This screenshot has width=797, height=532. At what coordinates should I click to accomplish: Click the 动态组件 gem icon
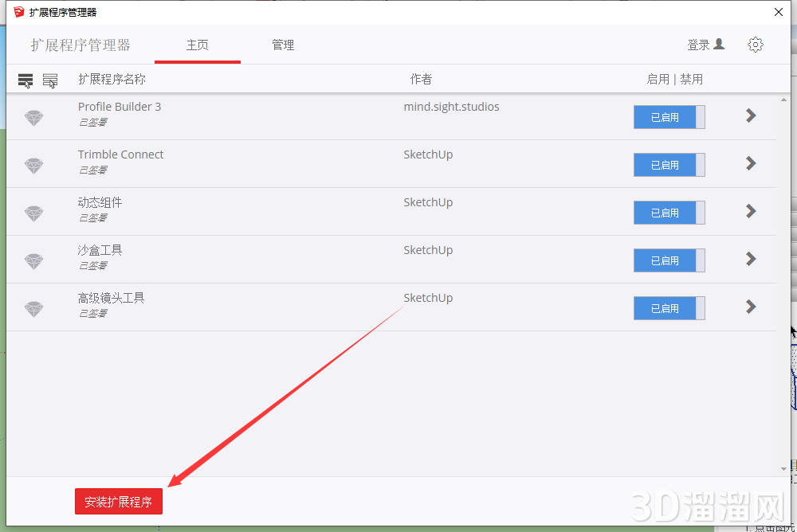pos(33,213)
